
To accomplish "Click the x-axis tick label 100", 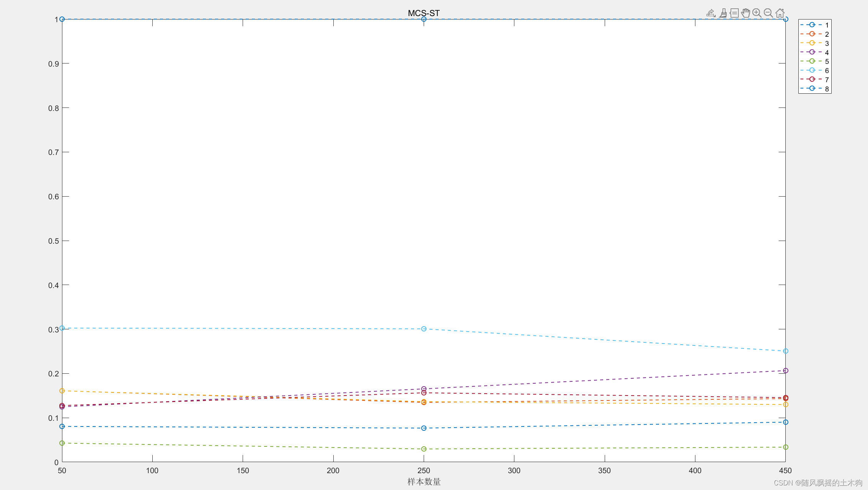I will pyautogui.click(x=152, y=471).
